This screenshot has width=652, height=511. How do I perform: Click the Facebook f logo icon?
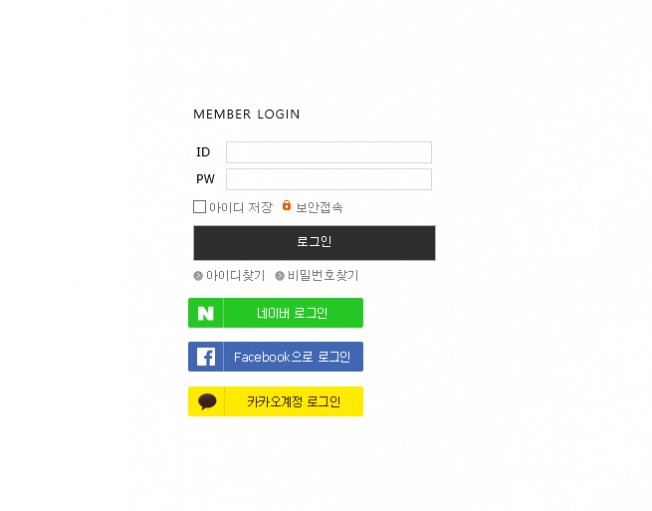pos(206,357)
